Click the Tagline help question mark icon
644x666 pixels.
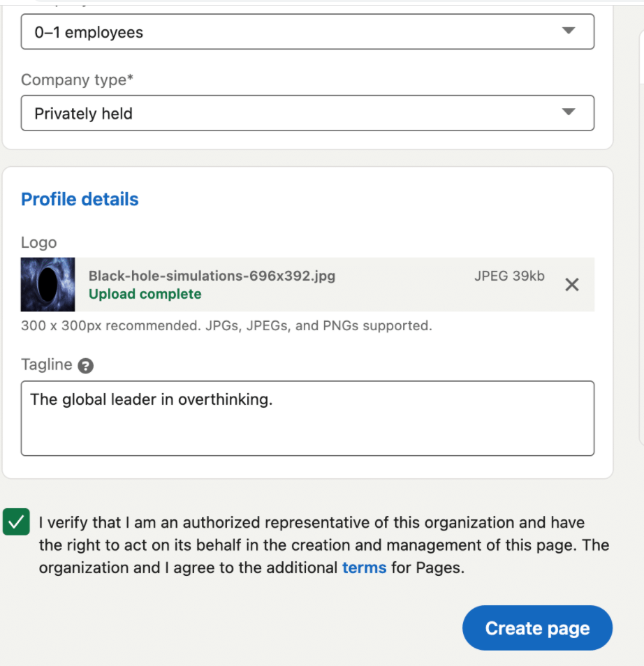(x=86, y=365)
